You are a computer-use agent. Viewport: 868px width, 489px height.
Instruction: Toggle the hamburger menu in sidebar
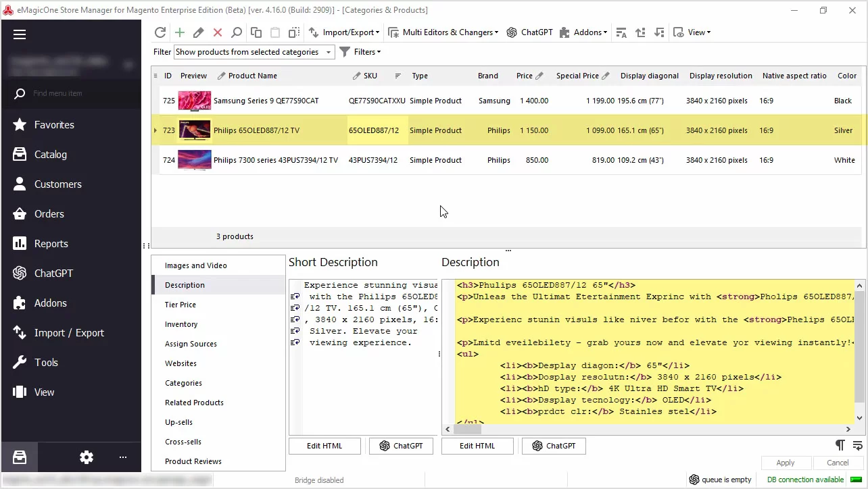tap(19, 34)
